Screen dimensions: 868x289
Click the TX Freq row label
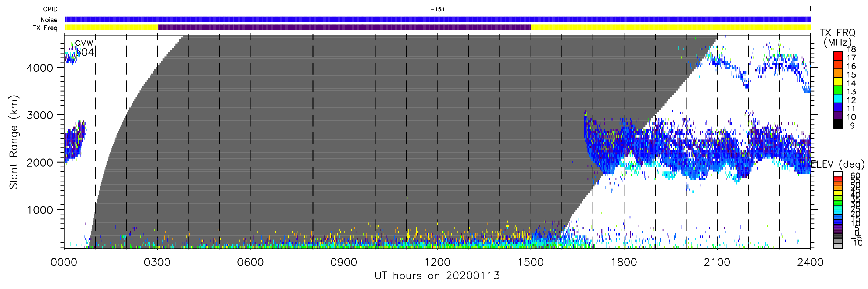click(x=45, y=28)
